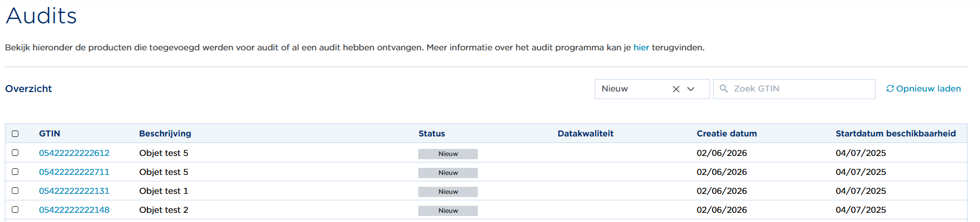Image resolution: width=980 pixels, height=222 pixels.
Task: Sort by the Status column header
Action: click(x=432, y=134)
